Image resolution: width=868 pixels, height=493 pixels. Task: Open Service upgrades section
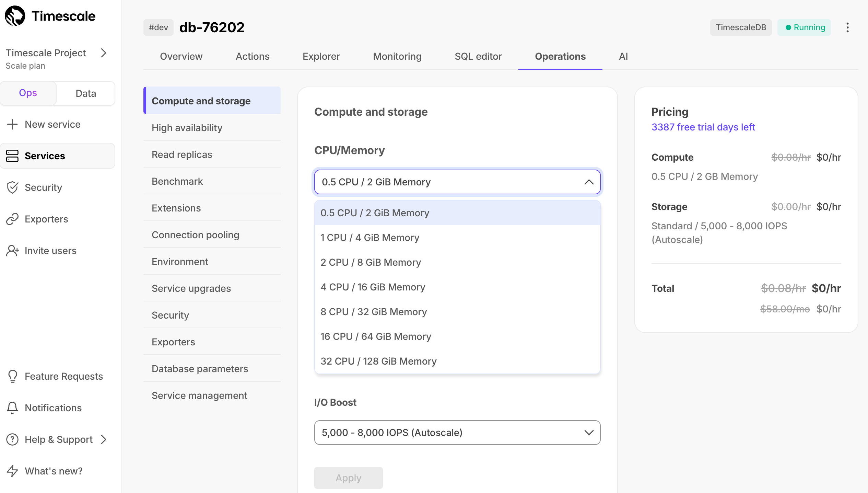click(212, 288)
